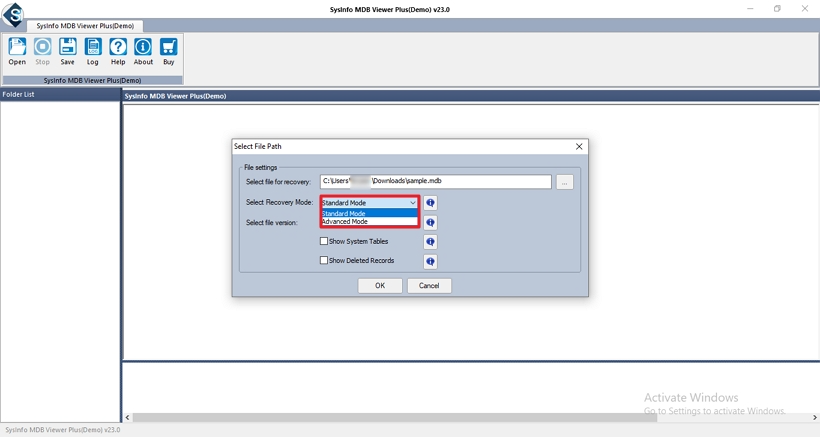Click the horizontal scrollbar thumb
This screenshot has width=820, height=437.
tap(394, 417)
